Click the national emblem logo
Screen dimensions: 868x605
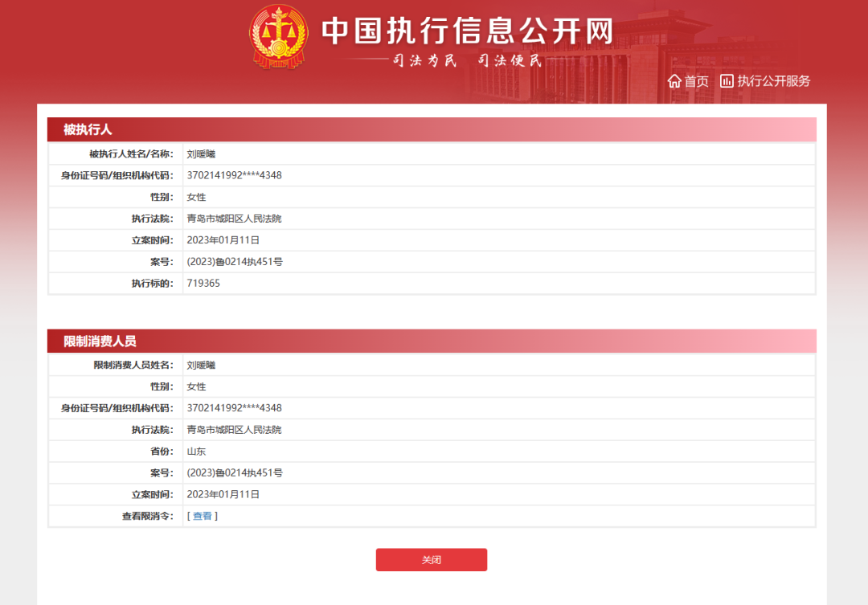[278, 36]
